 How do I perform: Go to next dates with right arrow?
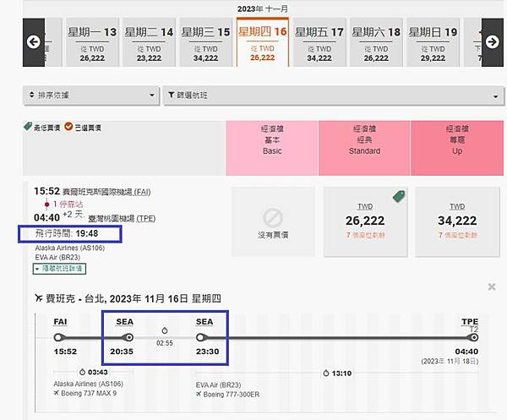point(492,42)
